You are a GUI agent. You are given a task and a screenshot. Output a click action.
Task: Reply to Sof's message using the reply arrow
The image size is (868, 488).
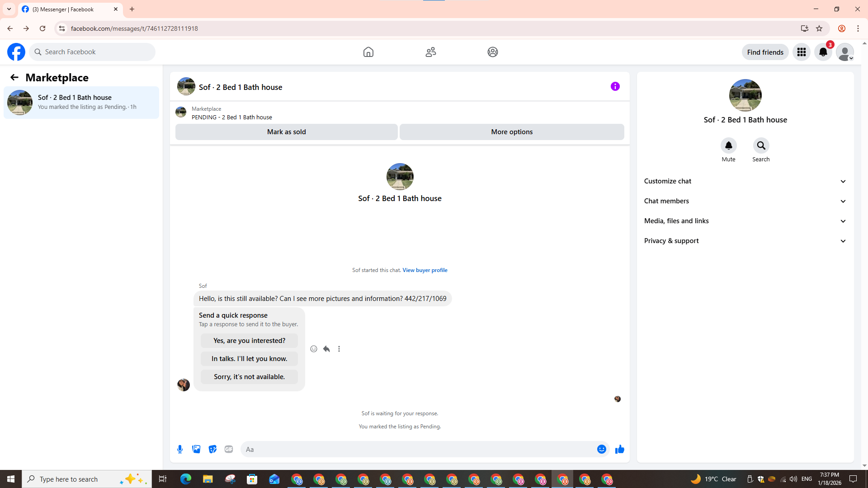click(x=326, y=349)
